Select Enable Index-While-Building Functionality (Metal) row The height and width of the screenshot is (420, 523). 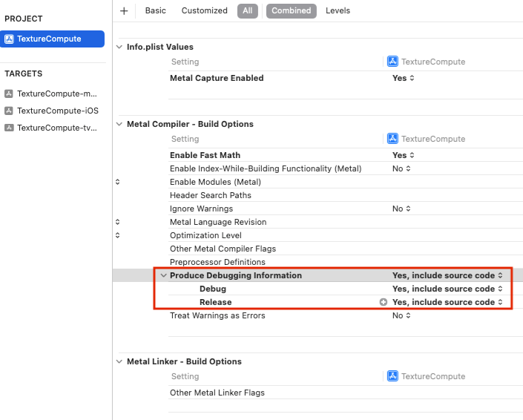266,168
